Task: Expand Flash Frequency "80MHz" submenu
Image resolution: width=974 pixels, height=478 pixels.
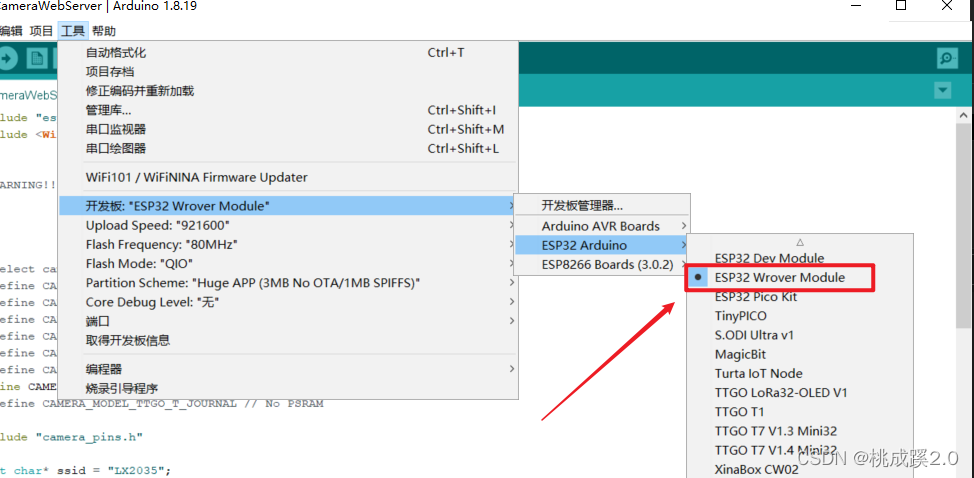Action: tap(288, 245)
